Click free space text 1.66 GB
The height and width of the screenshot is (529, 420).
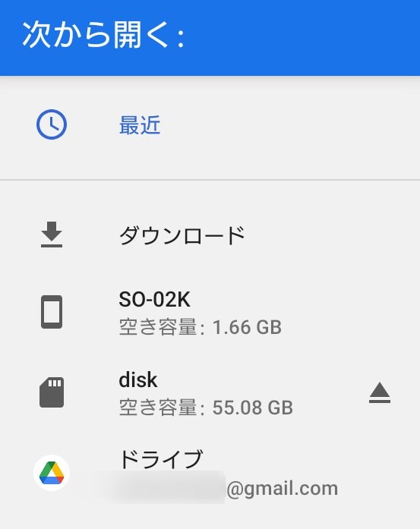[x=247, y=327]
